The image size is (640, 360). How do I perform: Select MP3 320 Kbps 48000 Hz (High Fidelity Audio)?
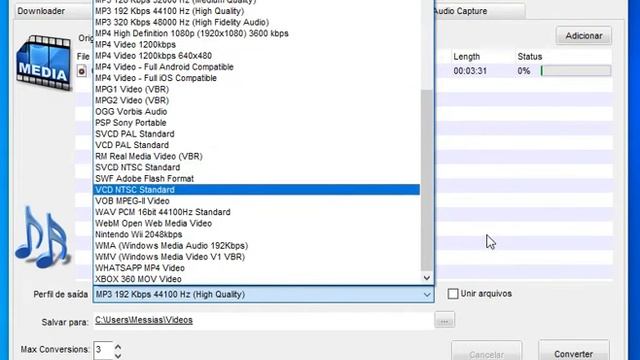(x=256, y=22)
